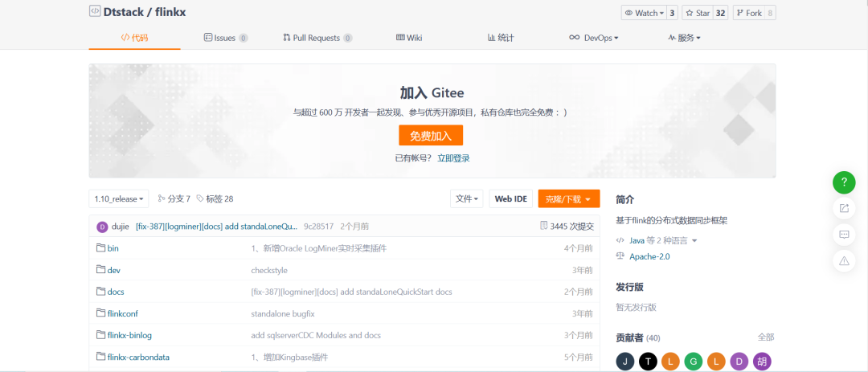Screen dimensions: 868x372
Task: Click the Pull Requests count badge 0
Action: (x=348, y=39)
